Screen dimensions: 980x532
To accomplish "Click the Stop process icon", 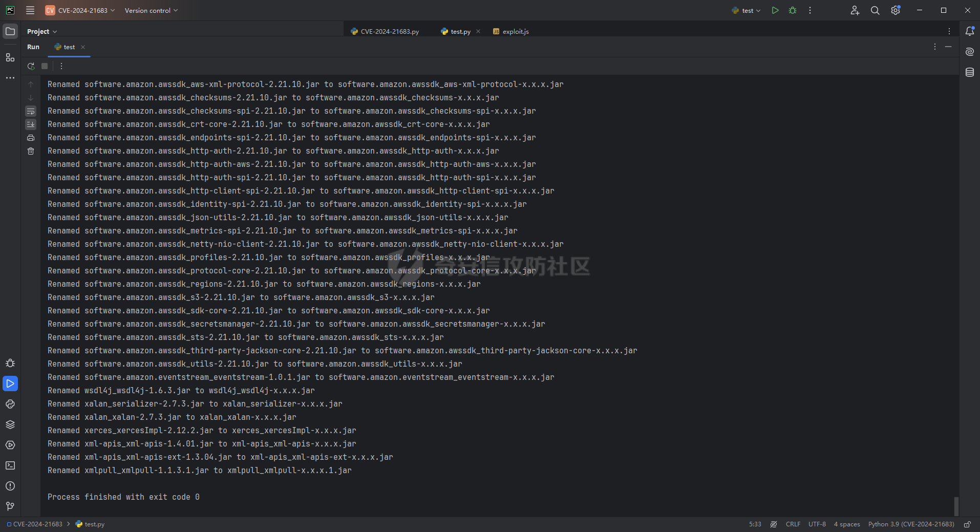I will pyautogui.click(x=45, y=66).
